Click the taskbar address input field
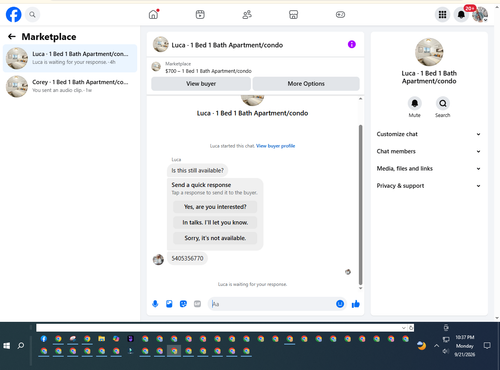The height and width of the screenshot is (370, 500). 219,328
